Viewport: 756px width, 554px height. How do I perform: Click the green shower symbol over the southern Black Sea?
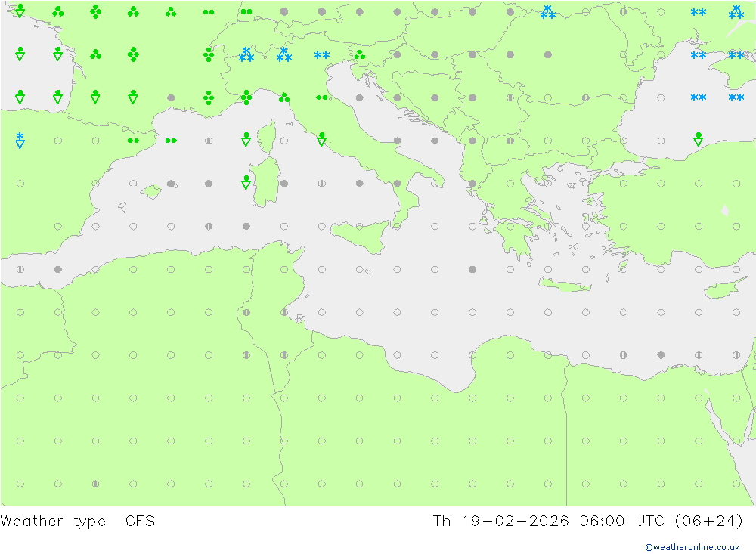(x=698, y=139)
